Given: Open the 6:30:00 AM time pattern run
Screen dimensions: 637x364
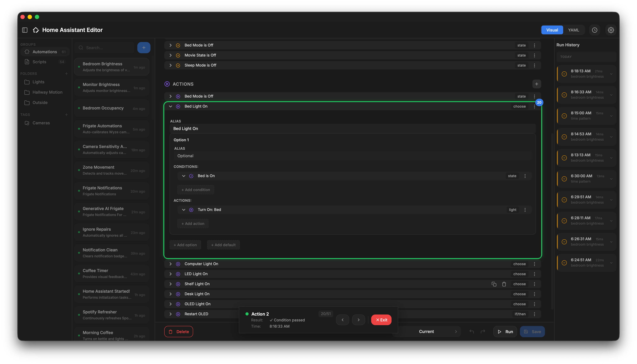Looking at the screenshot, I should pyautogui.click(x=587, y=179).
